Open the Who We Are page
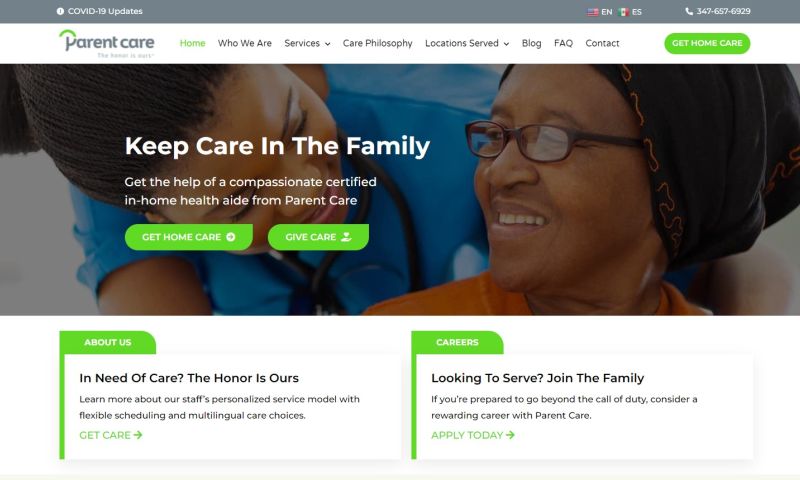This screenshot has height=480, width=800. tap(245, 43)
